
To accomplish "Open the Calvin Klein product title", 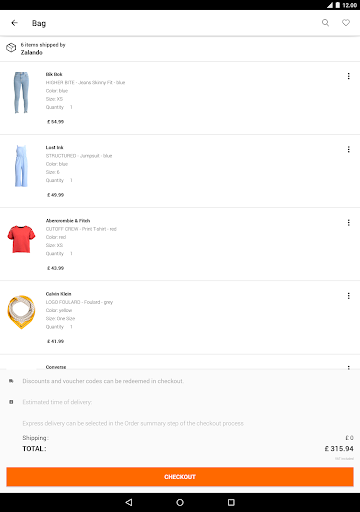I will point(58,294).
